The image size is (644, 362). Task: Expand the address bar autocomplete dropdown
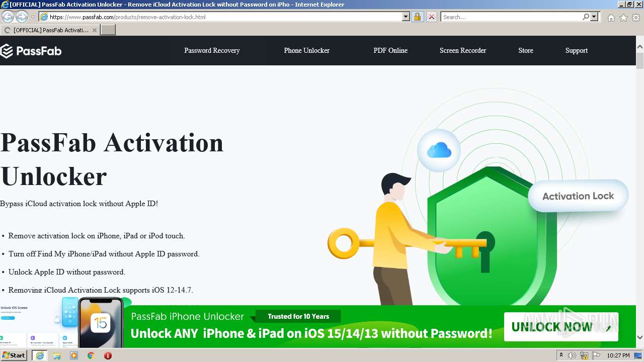point(406,17)
